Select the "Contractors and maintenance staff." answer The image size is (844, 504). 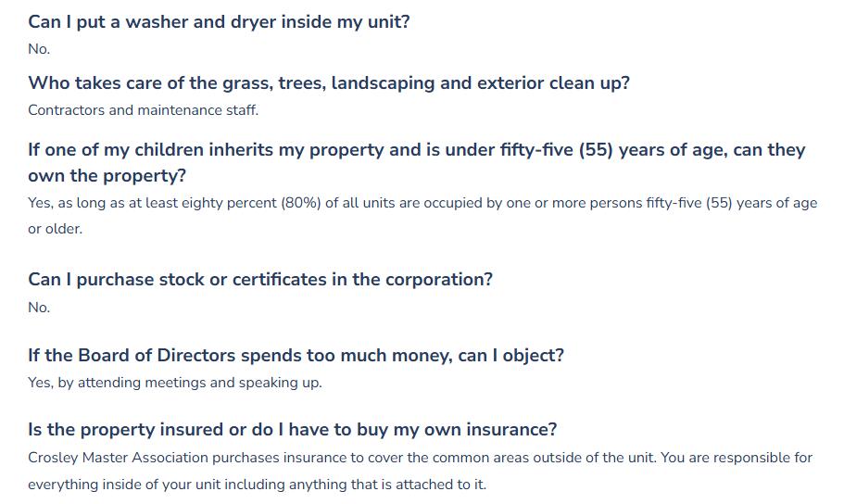pyautogui.click(x=143, y=110)
